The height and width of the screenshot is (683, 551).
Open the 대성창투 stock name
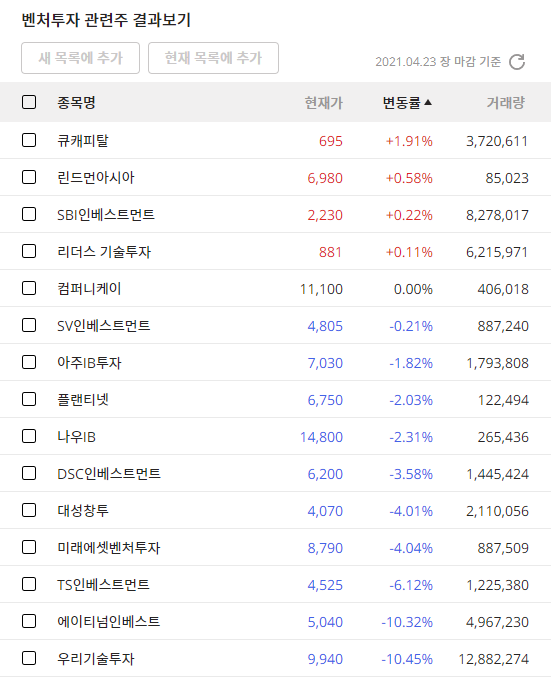(x=83, y=511)
